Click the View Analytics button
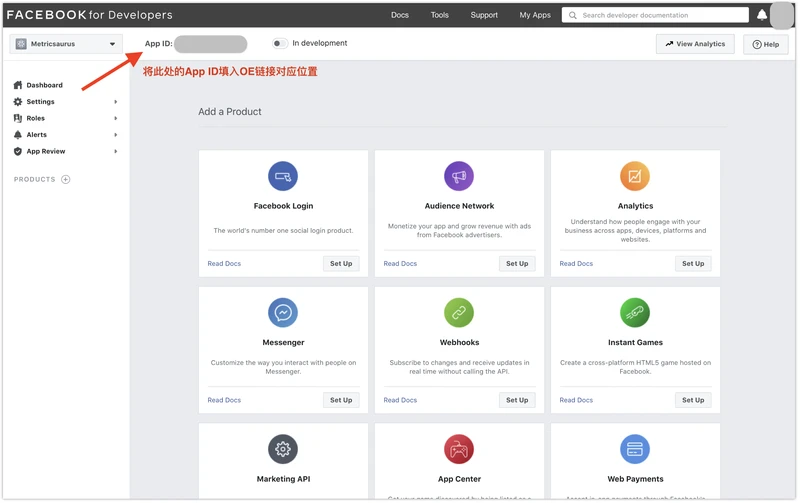The image size is (800, 503). [695, 44]
